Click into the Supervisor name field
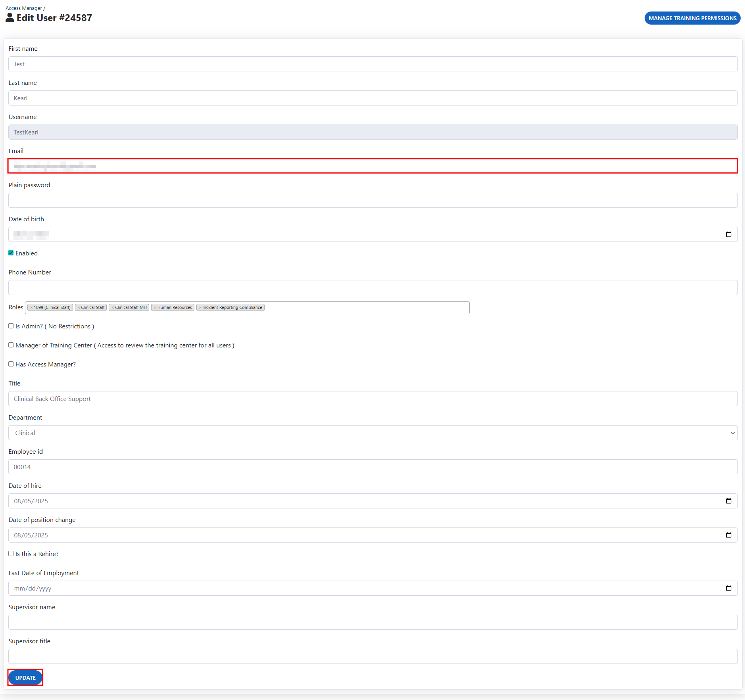Screen dimensions: 745x700 point(372,622)
